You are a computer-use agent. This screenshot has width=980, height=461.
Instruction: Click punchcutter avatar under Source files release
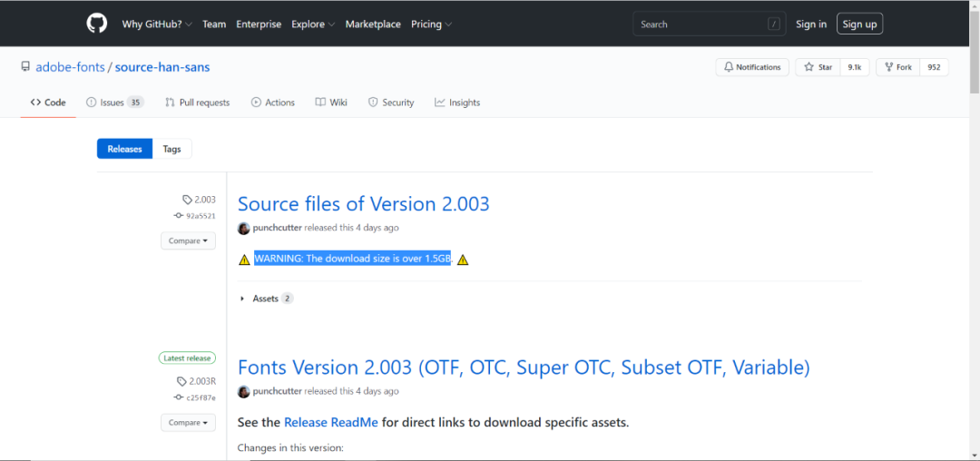(x=243, y=228)
